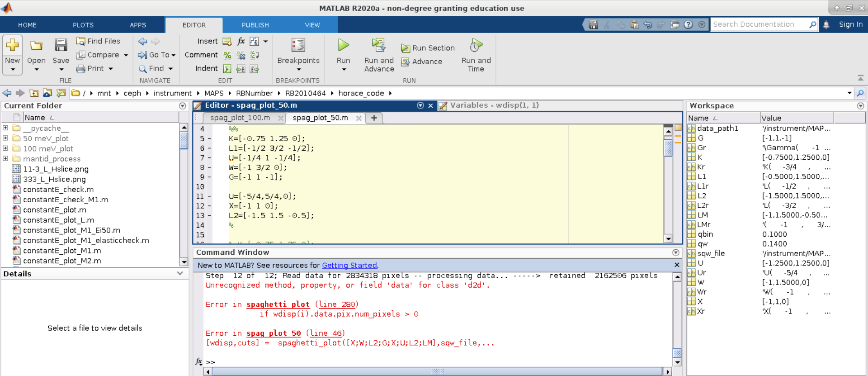
Task: Jump to line 280 link
Action: click(336, 304)
